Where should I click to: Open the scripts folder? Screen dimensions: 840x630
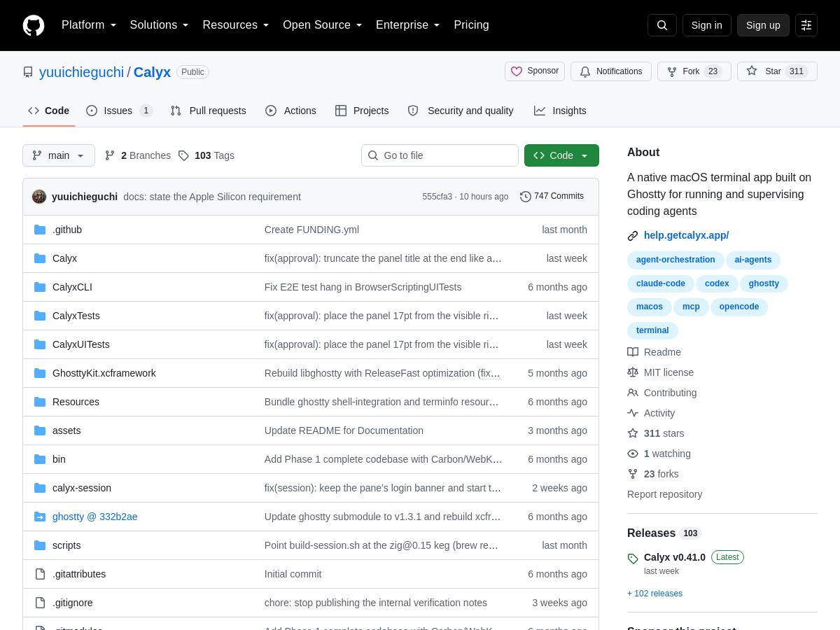tap(66, 545)
